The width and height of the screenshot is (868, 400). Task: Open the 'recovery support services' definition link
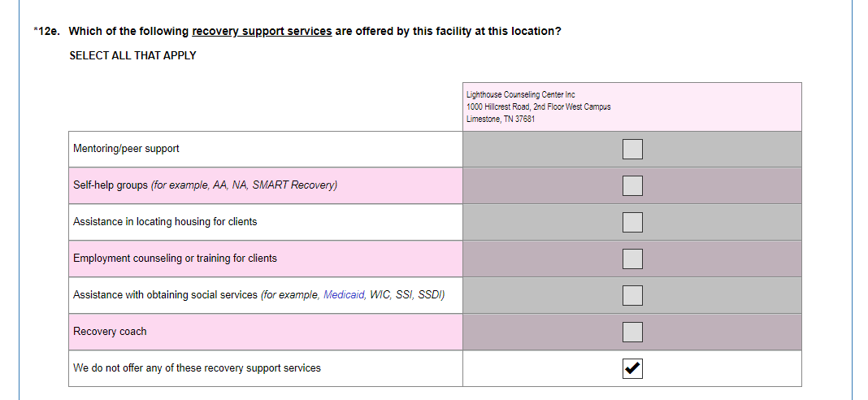click(x=262, y=32)
